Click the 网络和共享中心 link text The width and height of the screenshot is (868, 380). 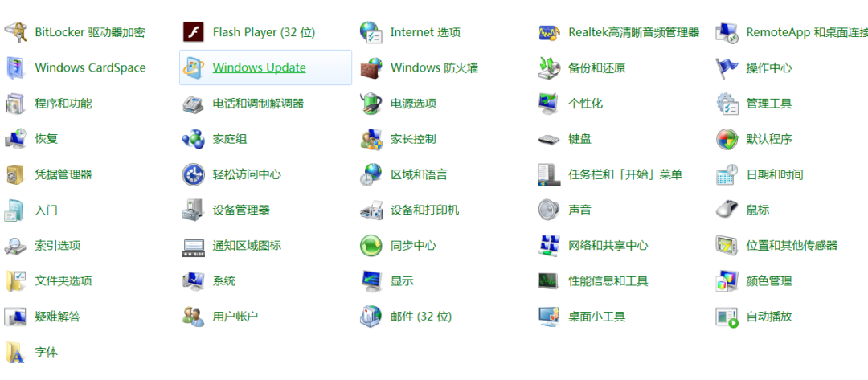coord(608,245)
